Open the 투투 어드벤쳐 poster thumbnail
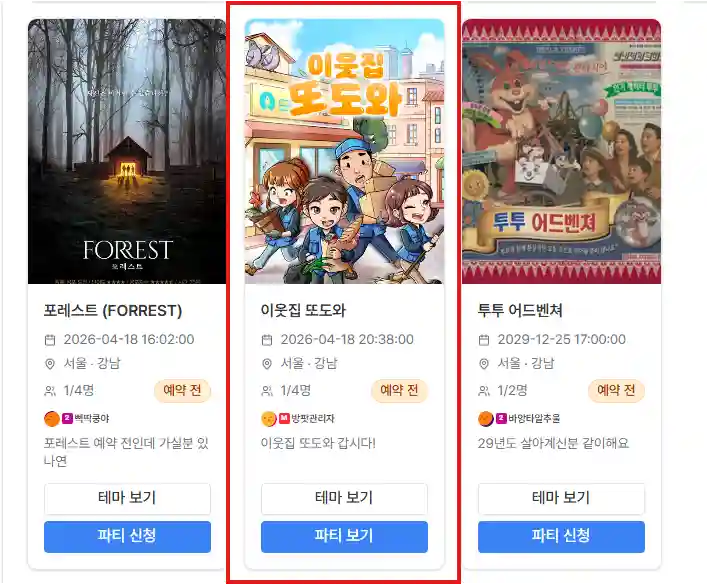 pos(561,152)
